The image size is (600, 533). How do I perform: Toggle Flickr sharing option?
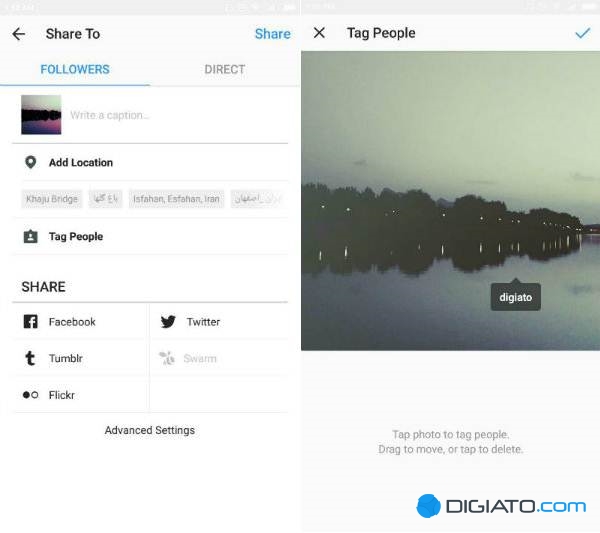click(80, 394)
